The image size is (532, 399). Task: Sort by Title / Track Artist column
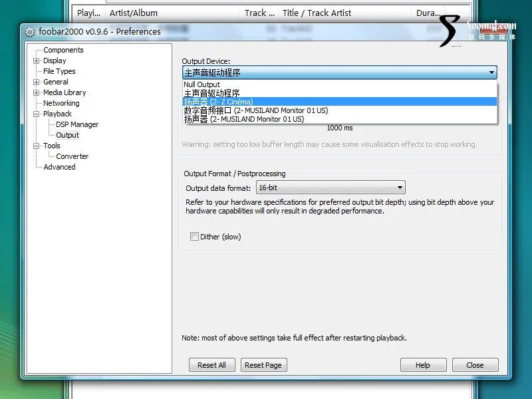click(344, 13)
